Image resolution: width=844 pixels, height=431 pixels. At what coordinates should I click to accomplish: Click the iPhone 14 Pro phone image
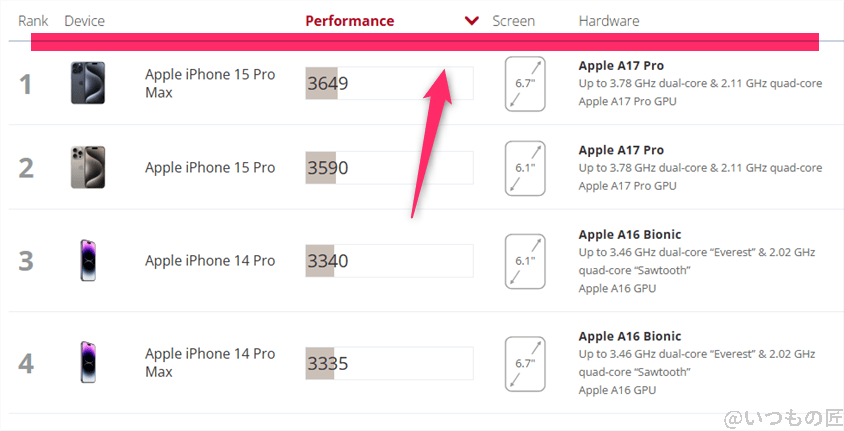coord(88,261)
